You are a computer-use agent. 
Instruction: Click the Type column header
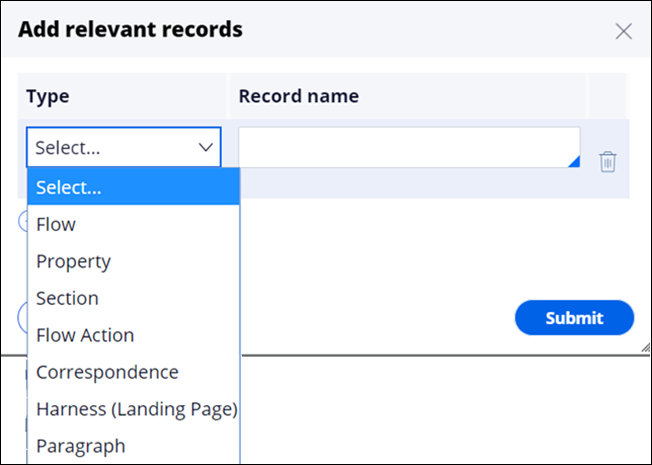[48, 96]
